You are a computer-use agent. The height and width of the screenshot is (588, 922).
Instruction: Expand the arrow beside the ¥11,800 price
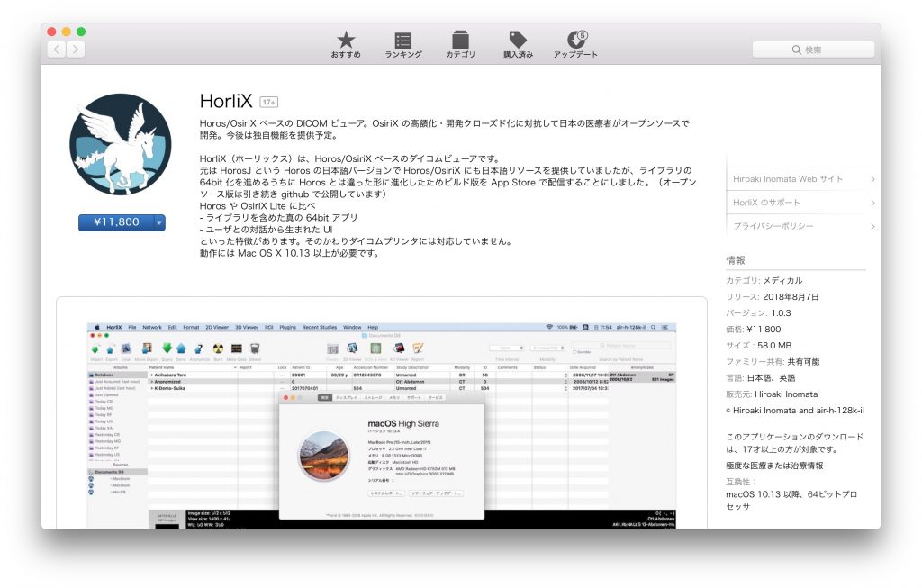click(159, 222)
